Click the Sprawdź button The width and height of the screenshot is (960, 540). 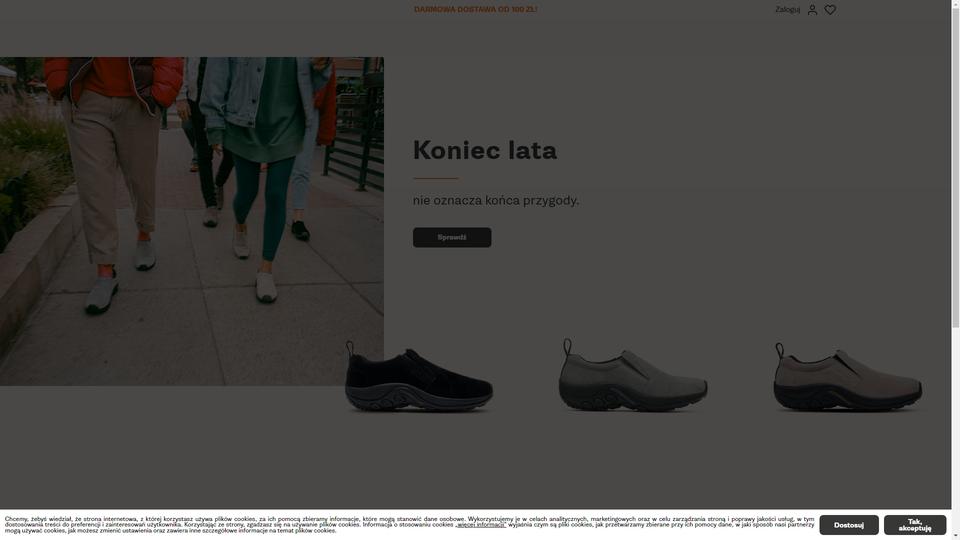point(452,238)
